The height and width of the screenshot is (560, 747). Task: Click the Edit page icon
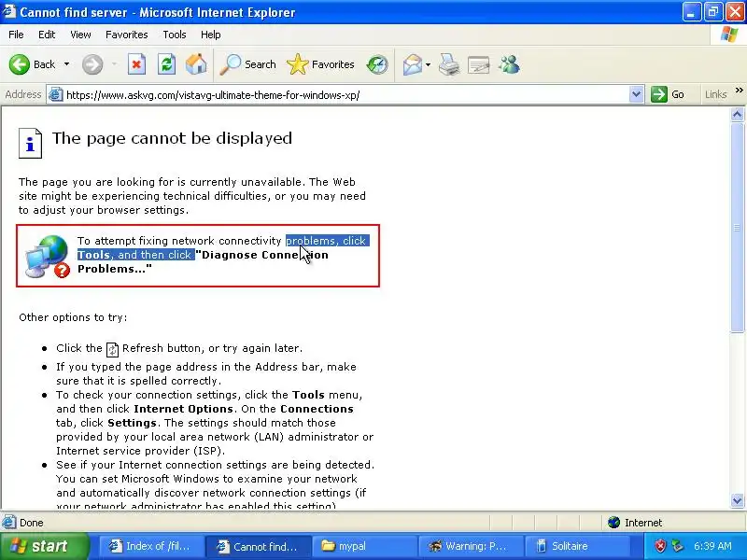[x=479, y=64]
